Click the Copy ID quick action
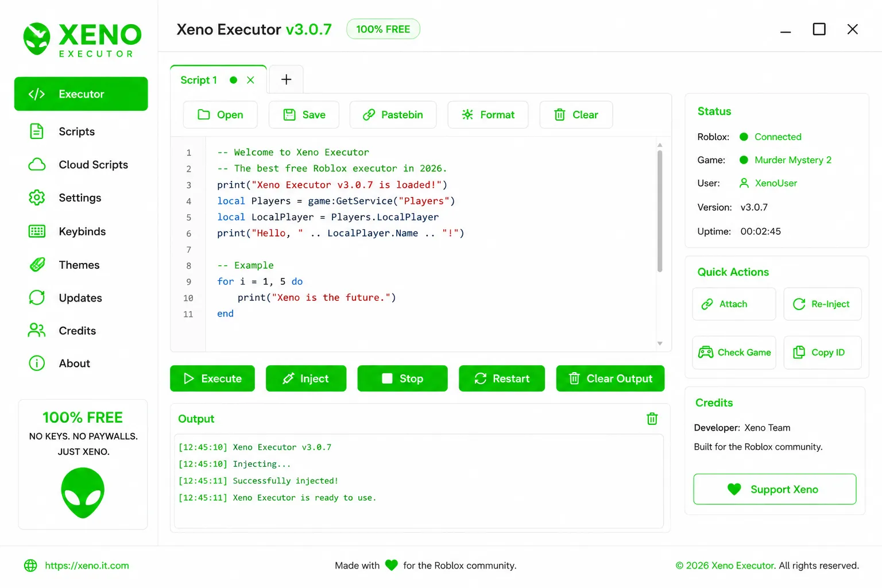The width and height of the screenshot is (882, 588). pos(822,352)
